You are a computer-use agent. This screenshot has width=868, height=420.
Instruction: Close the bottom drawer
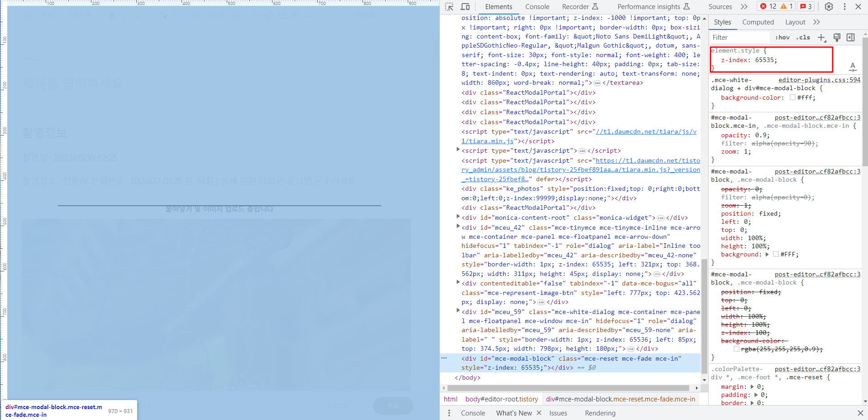tap(860, 413)
